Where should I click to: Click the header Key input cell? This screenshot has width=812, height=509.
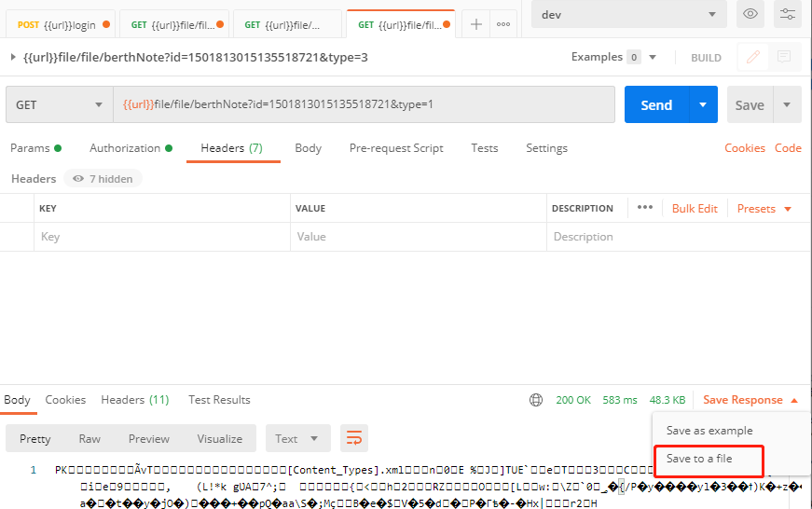[162, 237]
